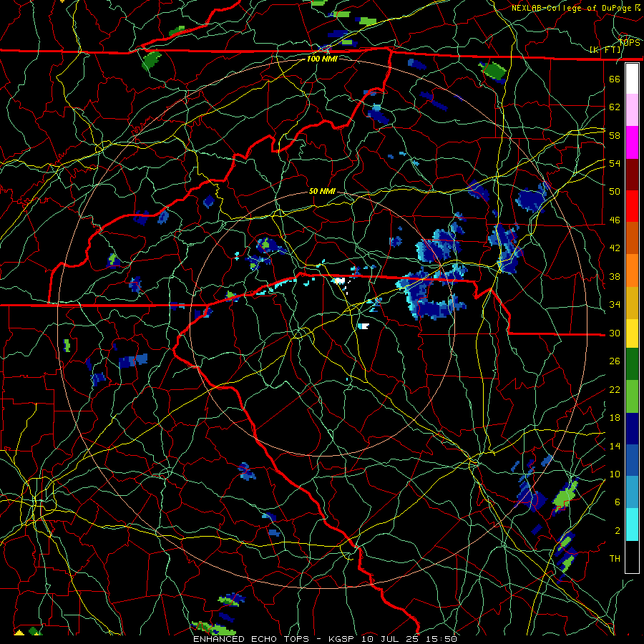
Task: Click the "ENHANCED ECHO TOPS" product title
Action: coord(251,639)
